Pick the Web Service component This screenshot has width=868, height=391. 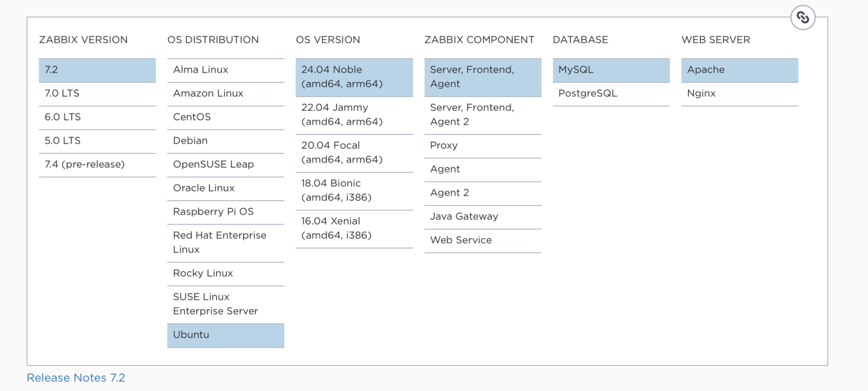coord(483,241)
